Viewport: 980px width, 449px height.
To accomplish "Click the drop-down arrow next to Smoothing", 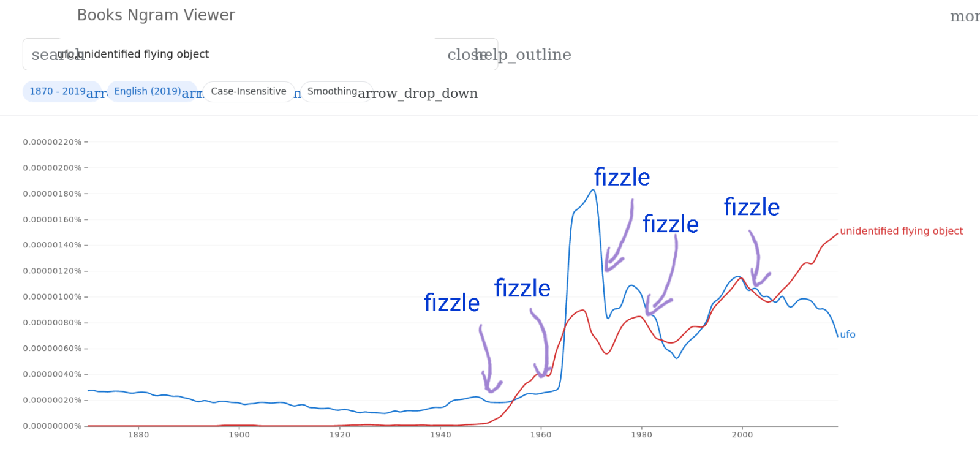I will point(418,93).
